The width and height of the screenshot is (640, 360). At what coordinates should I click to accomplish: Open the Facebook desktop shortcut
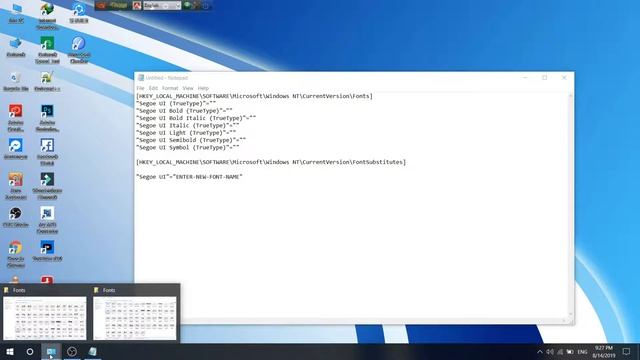click(x=47, y=152)
